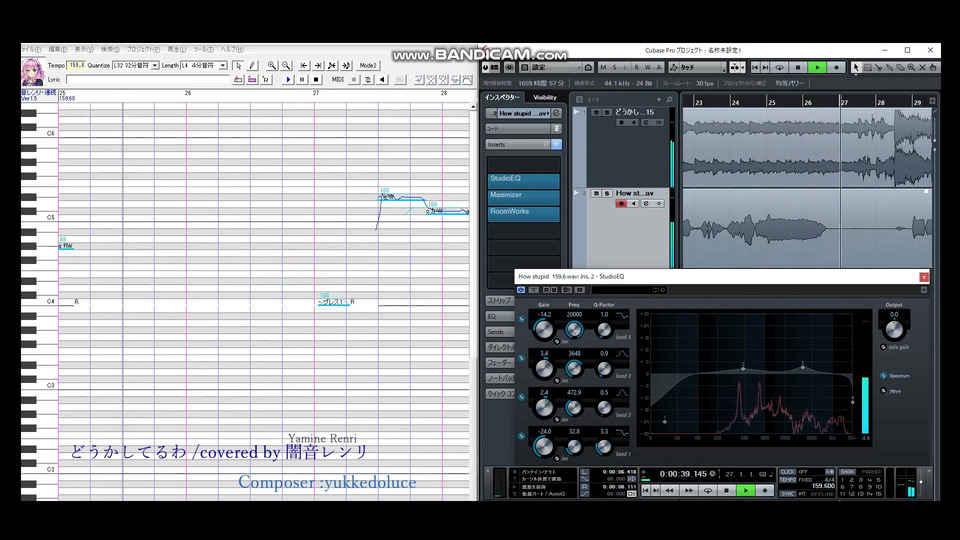Click the band 4 Gain knob
Image resolution: width=960 pixels, height=540 pixels.
(544, 329)
